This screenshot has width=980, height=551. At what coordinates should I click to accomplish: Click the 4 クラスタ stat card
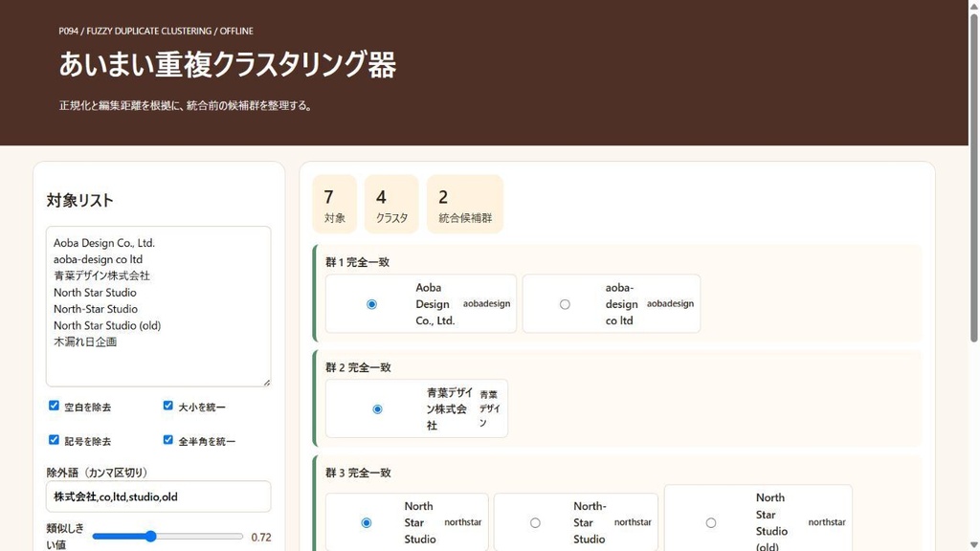(391, 205)
